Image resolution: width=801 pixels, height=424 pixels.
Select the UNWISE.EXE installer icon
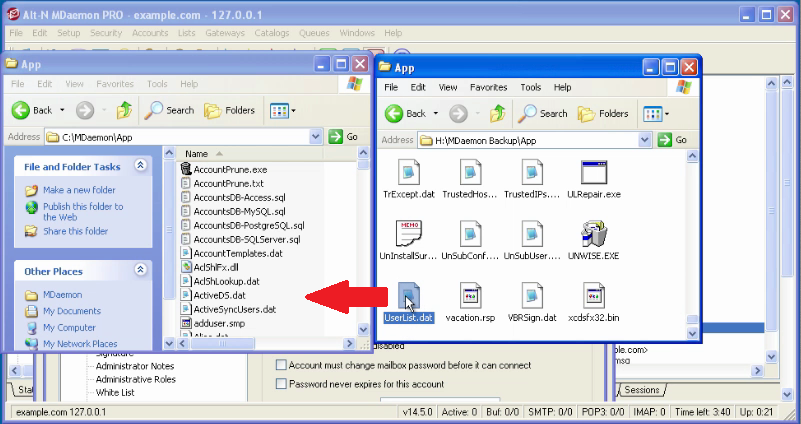(x=594, y=234)
